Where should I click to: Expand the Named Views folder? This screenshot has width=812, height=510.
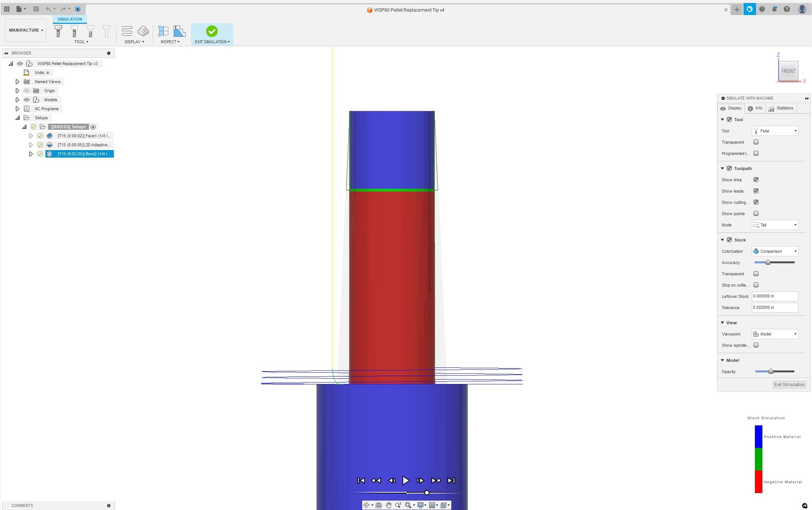click(17, 82)
